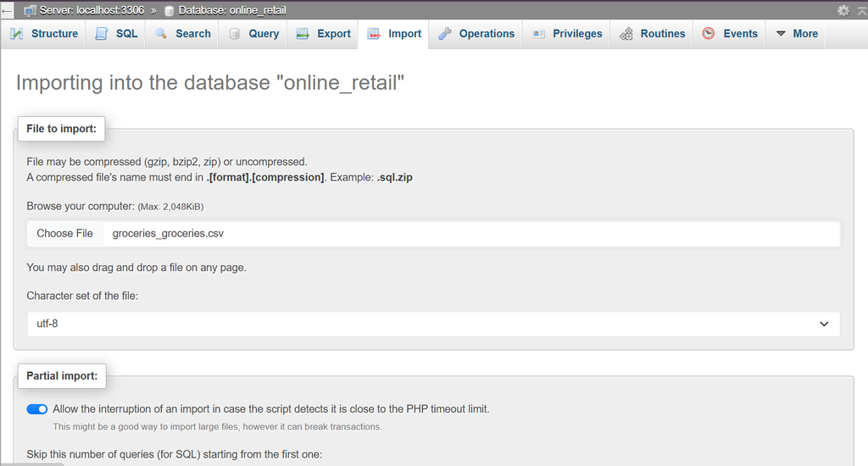Toggle allow interruption of import switch
Image resolution: width=868 pixels, height=466 pixels.
pyautogui.click(x=37, y=409)
